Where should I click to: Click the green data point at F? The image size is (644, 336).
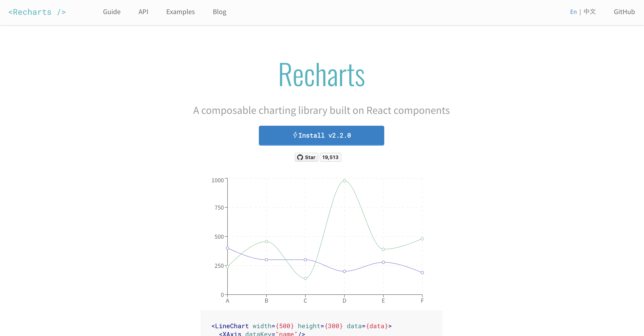point(422,239)
